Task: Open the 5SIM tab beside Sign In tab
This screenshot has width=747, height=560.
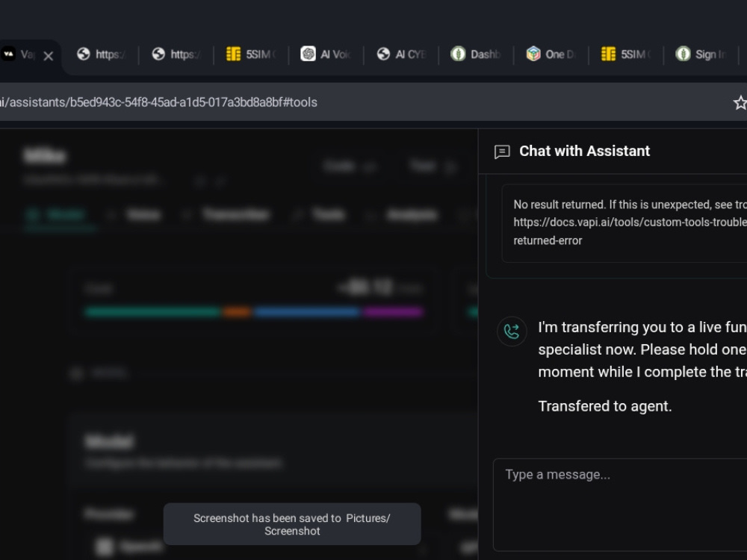Action: (x=625, y=55)
